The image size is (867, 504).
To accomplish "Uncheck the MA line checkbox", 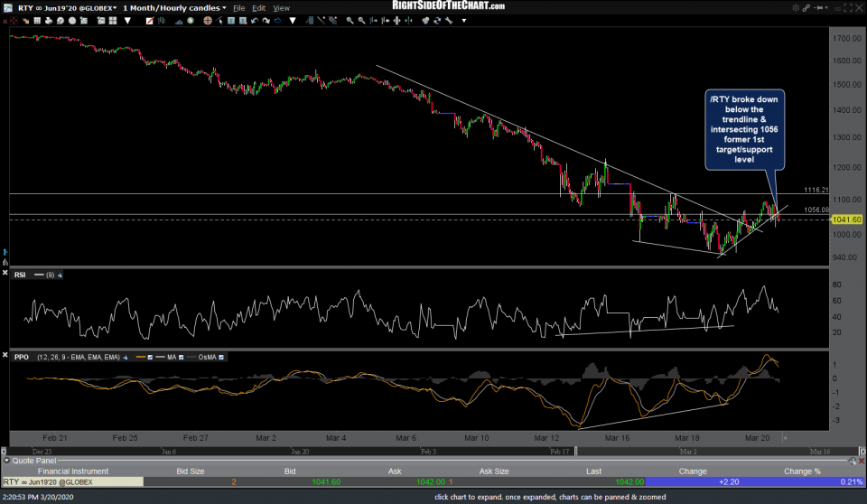I will tap(182, 357).
